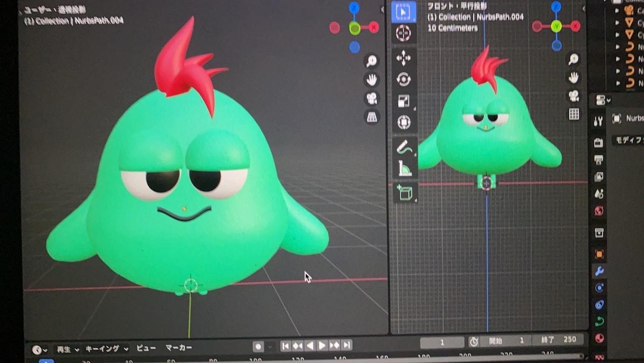Activate the Rotate tool
This screenshot has width=644, height=363.
point(404,79)
